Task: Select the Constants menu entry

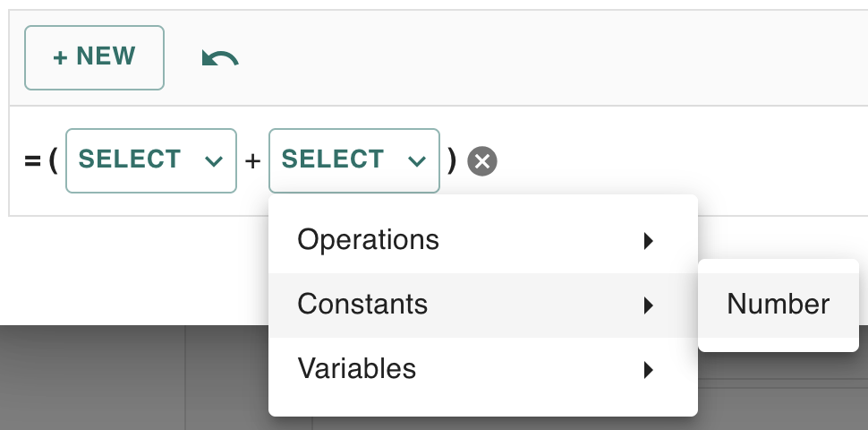Action: (x=362, y=305)
